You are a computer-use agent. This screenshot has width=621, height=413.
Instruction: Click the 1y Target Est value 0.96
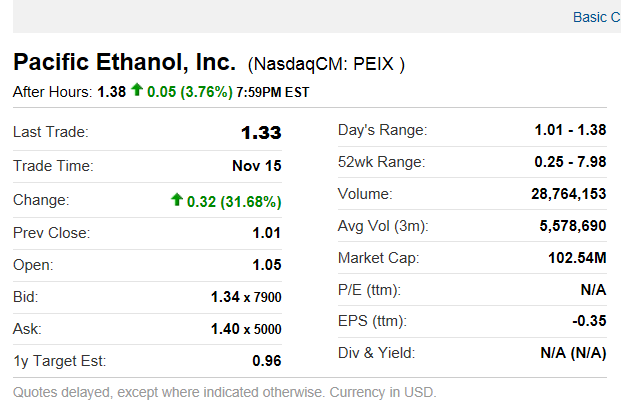(x=266, y=361)
